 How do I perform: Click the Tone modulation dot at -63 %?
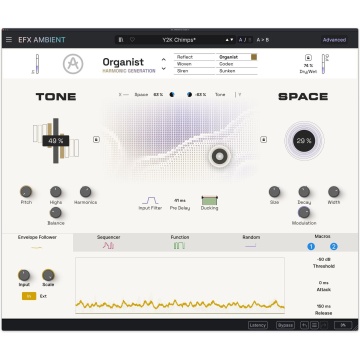pos(189,95)
